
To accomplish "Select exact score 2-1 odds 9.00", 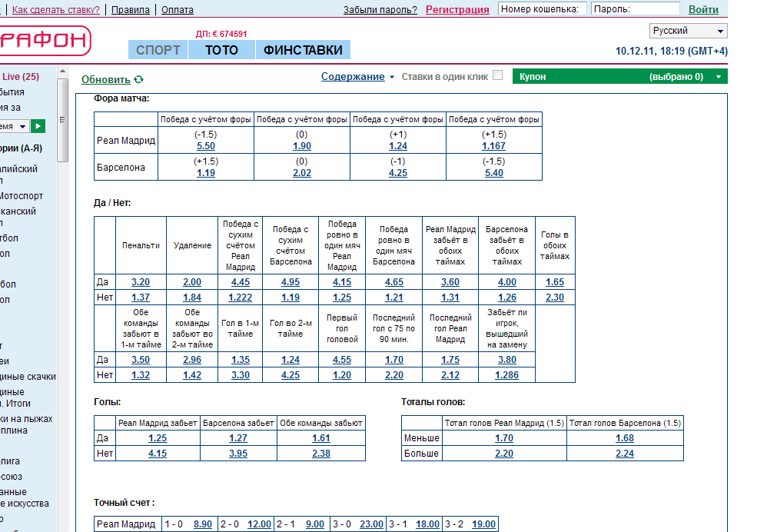I will (x=315, y=524).
